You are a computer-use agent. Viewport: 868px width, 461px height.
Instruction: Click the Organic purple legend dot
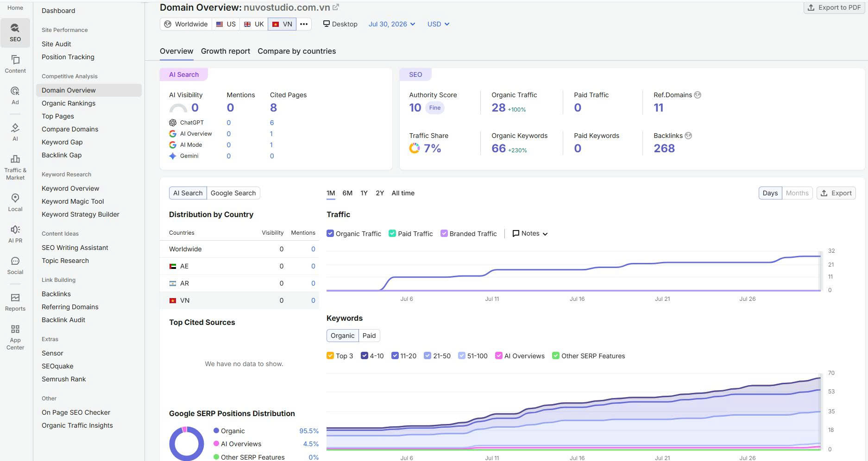(x=216, y=430)
